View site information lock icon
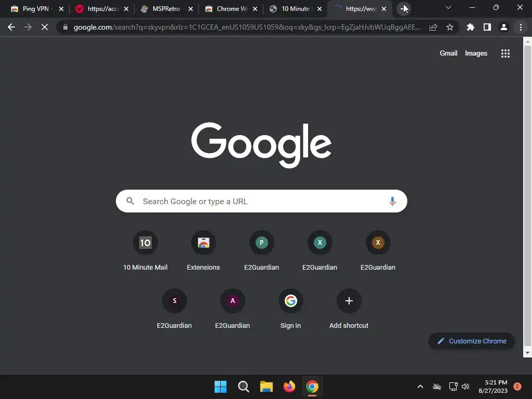 pyautogui.click(x=65, y=27)
